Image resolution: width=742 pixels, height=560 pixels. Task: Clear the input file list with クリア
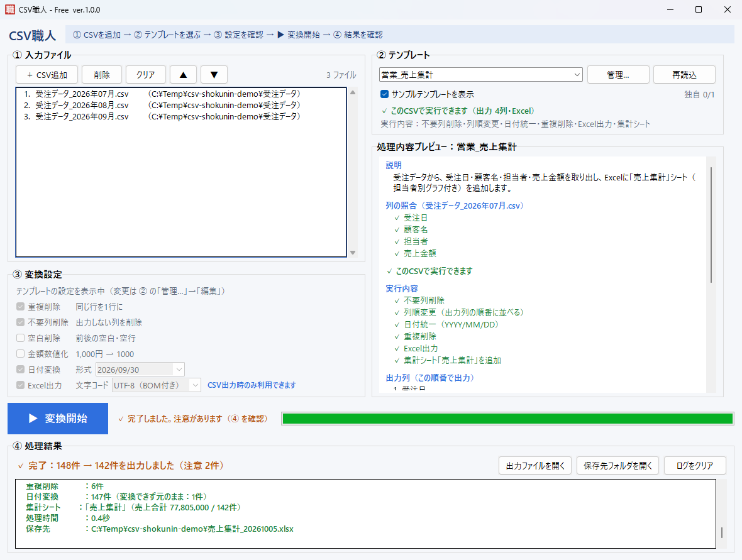(146, 75)
